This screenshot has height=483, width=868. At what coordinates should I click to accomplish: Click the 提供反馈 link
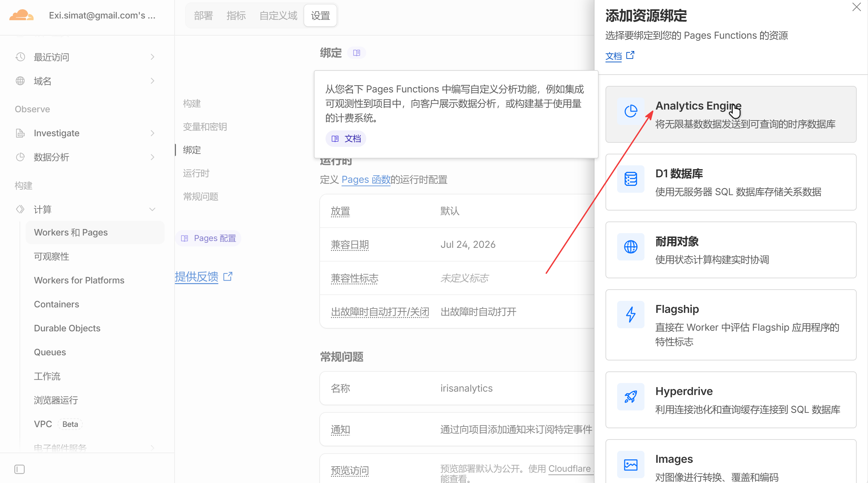tap(196, 276)
